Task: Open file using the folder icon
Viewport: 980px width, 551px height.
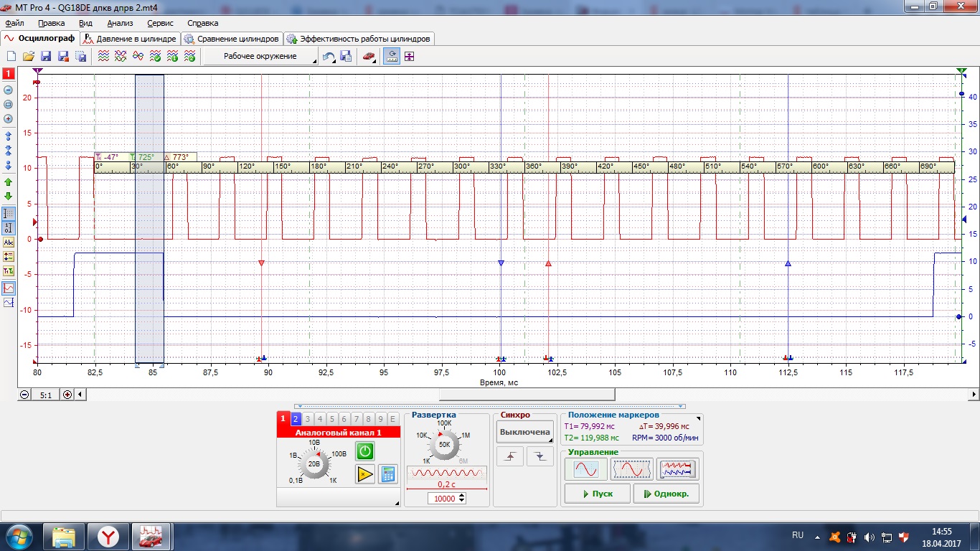Action: (29, 57)
